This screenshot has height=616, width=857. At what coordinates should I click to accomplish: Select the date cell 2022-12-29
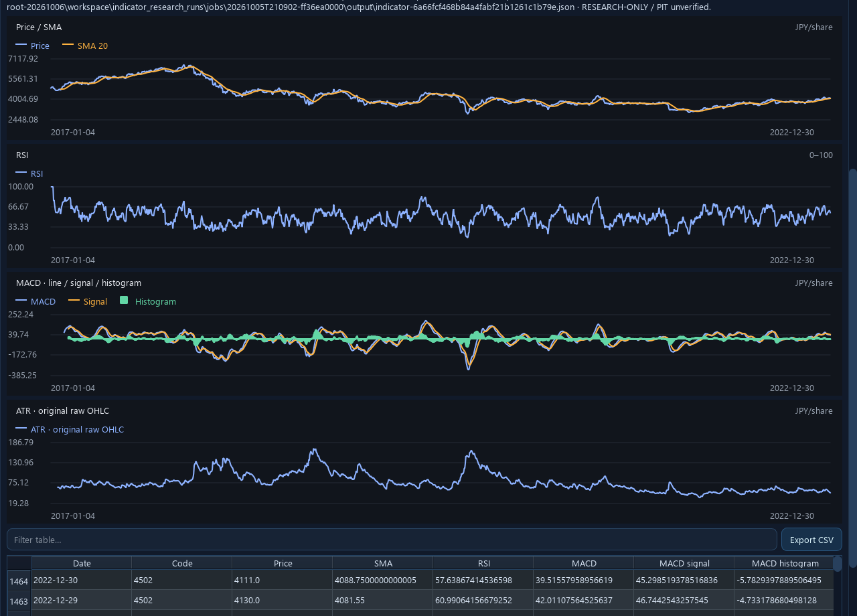(x=82, y=600)
